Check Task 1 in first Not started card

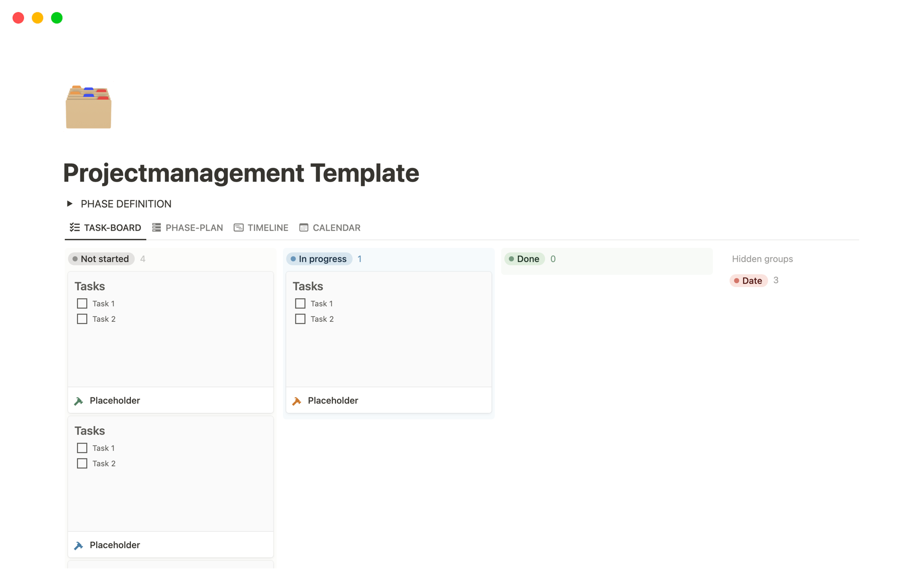click(82, 303)
